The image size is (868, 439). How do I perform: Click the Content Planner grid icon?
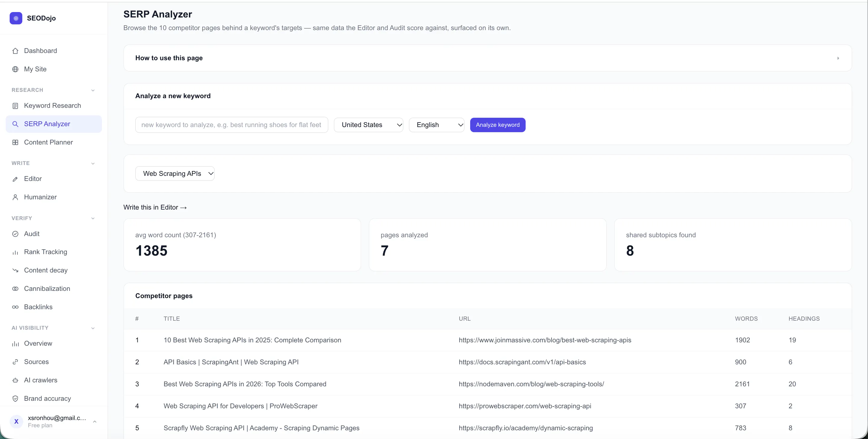coord(15,142)
